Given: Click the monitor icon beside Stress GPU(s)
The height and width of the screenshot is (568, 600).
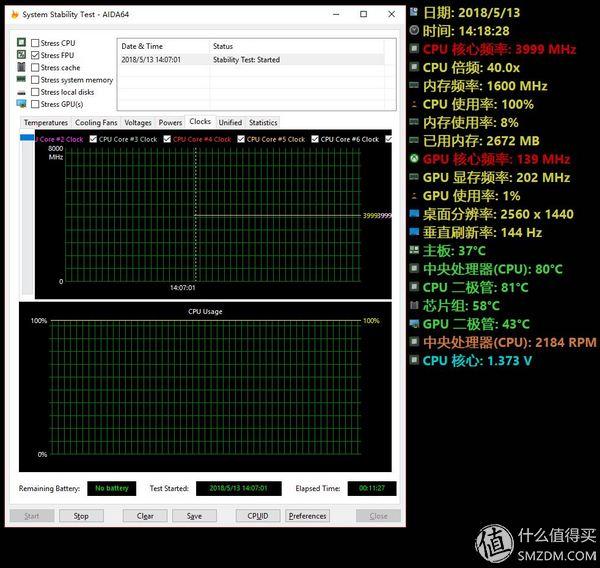Looking at the screenshot, I should point(21,104).
